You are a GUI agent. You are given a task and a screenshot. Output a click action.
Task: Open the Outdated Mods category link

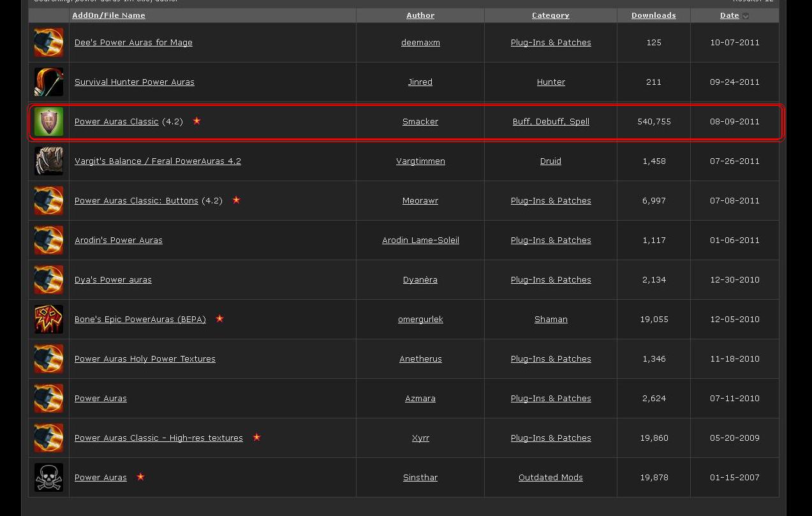(x=550, y=478)
